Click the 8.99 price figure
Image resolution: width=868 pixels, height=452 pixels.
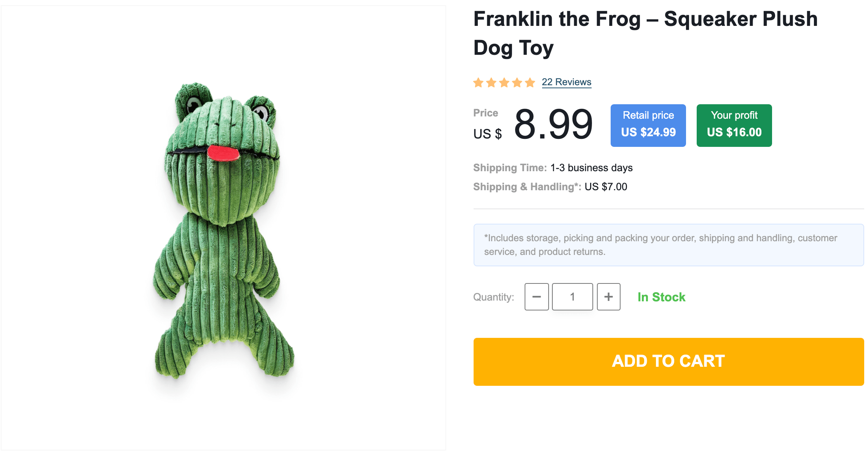[x=553, y=124]
